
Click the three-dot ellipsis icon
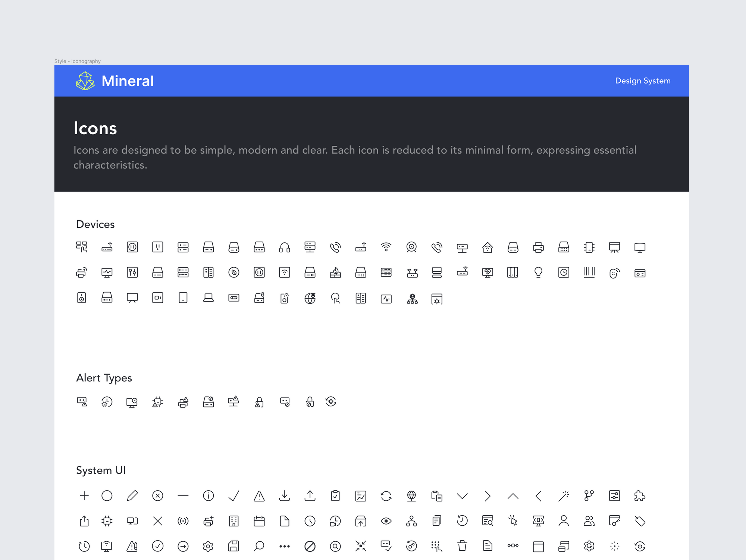(285, 547)
